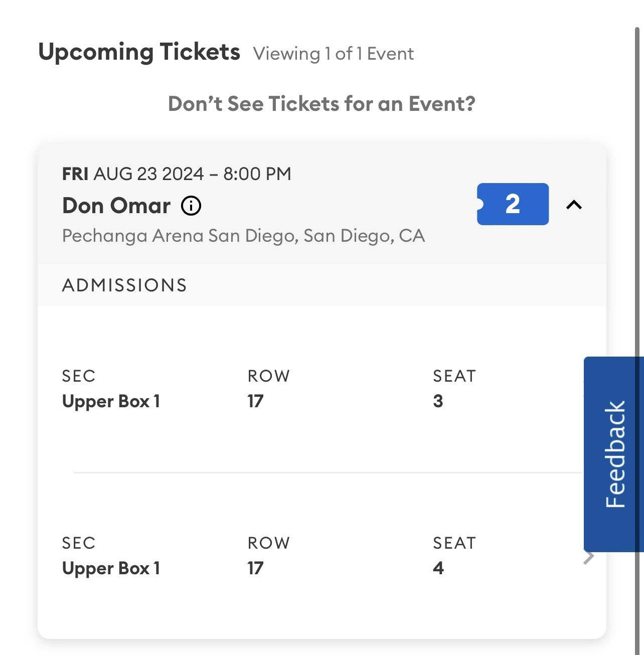Click the Row 17 value of seat 4

coord(255,568)
